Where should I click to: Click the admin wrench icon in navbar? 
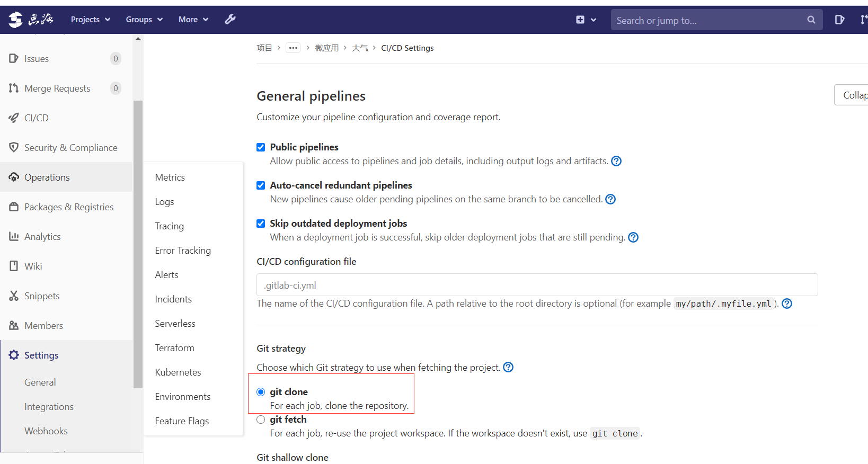(230, 20)
